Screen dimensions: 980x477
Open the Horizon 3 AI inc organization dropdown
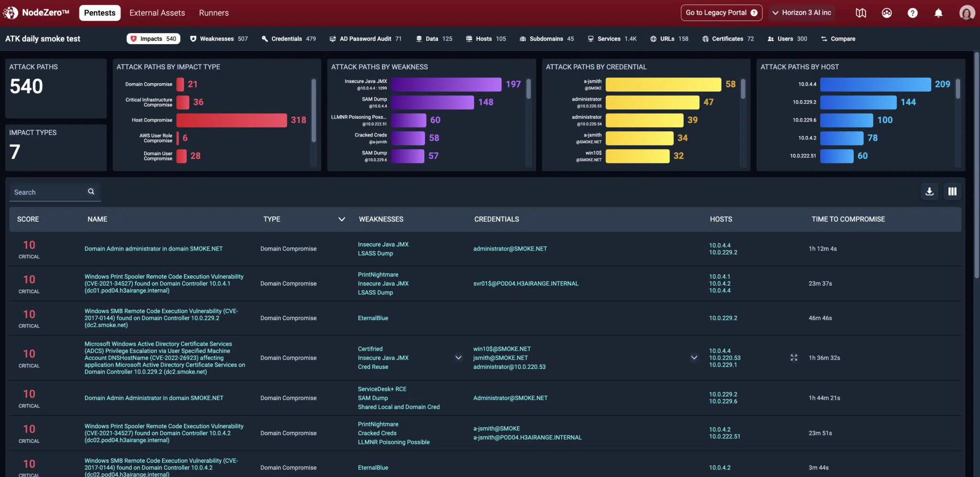802,13
